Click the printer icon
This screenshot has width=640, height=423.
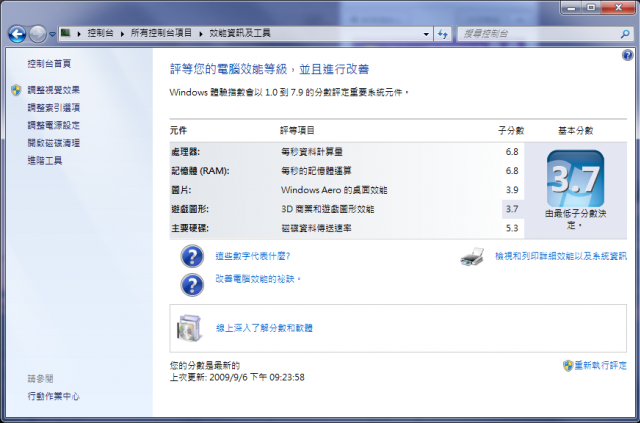[472, 257]
